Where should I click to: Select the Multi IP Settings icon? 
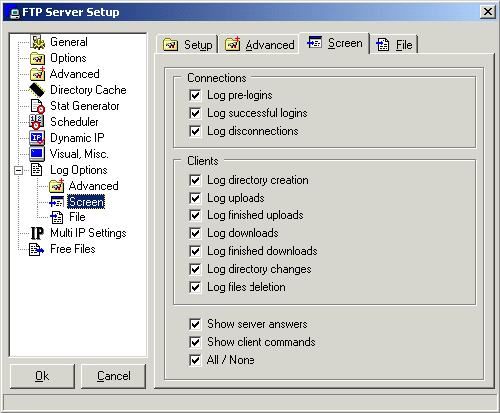pos(37,233)
